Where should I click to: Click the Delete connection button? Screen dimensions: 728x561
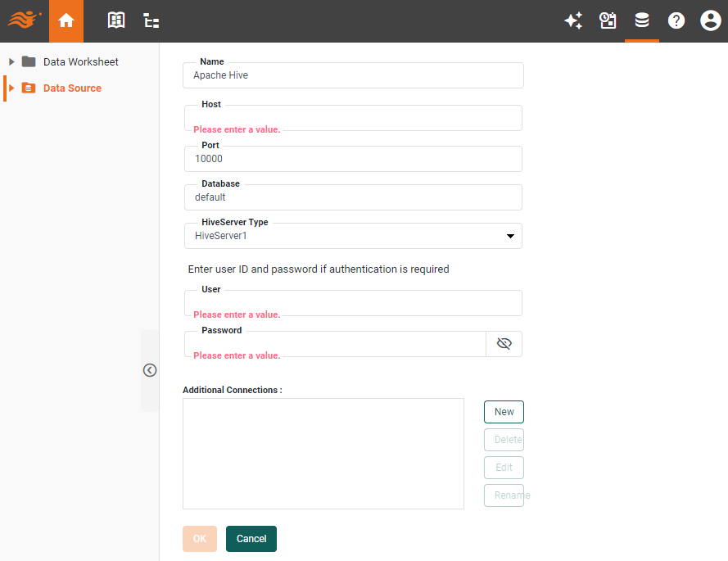(x=504, y=440)
